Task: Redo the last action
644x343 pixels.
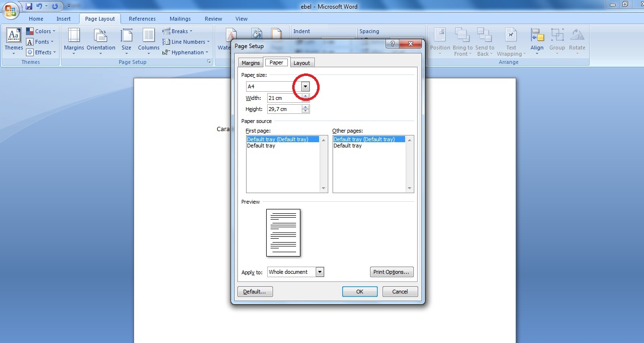Action: 55,6
